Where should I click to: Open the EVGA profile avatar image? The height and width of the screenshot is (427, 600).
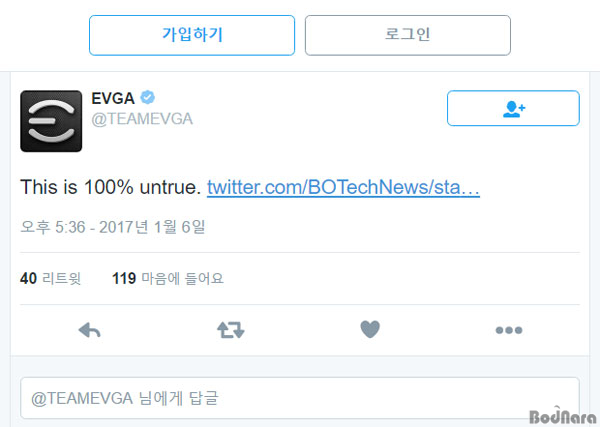[x=51, y=121]
